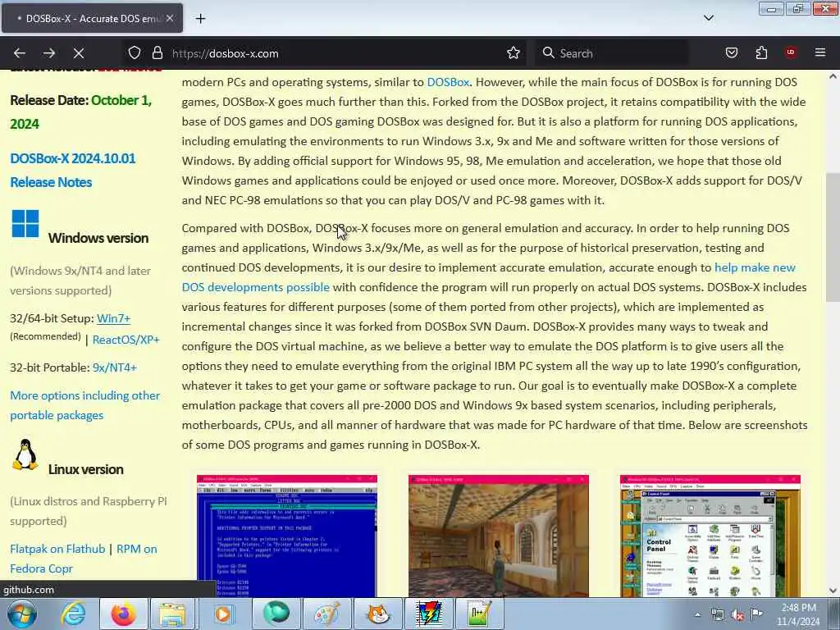The width and height of the screenshot is (840, 630).
Task: Open a new tab with plus button
Action: pyautogui.click(x=200, y=19)
